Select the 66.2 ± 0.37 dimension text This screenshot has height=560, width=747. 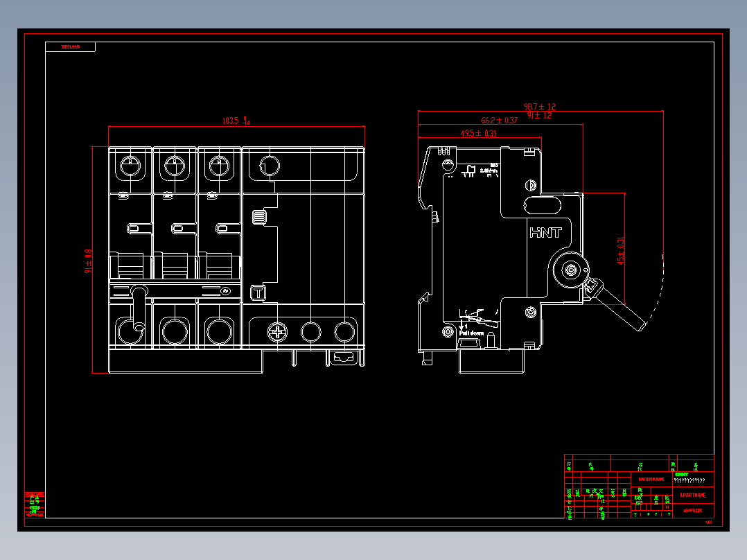499,121
